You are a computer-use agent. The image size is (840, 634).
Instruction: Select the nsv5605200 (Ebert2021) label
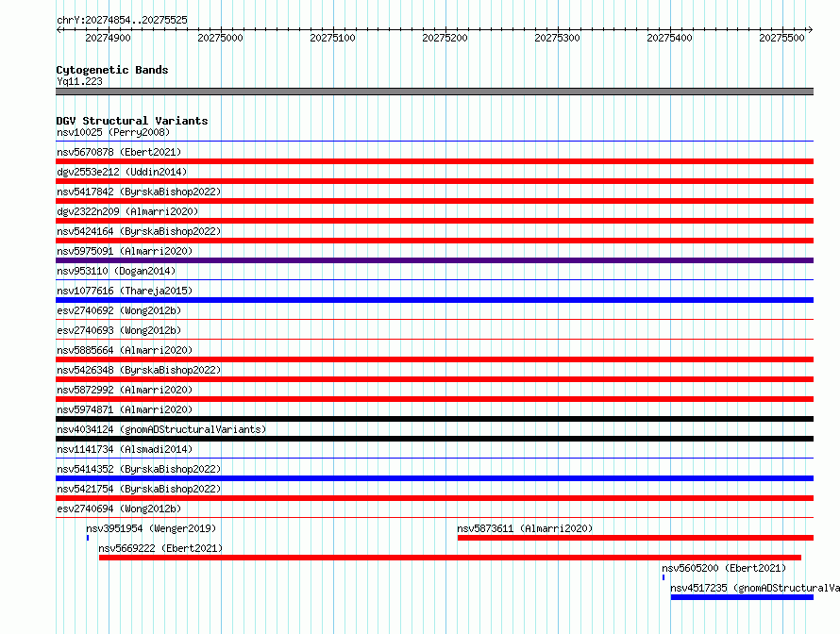724,568
